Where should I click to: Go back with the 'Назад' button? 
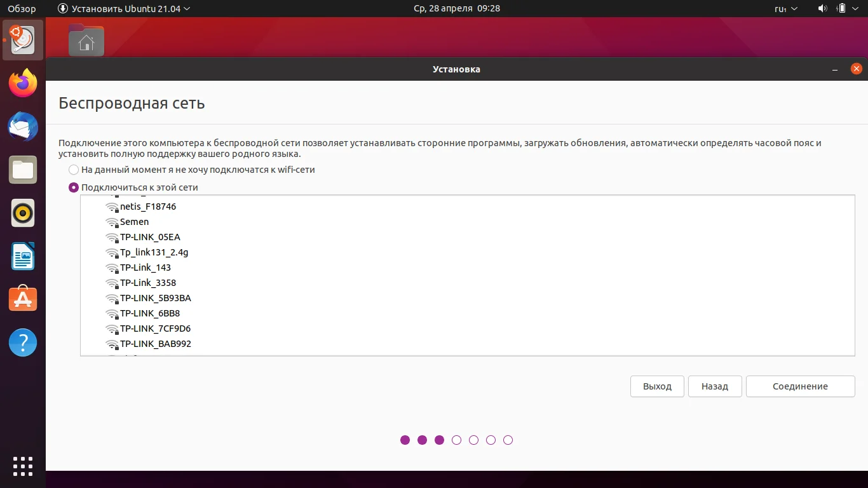714,386
